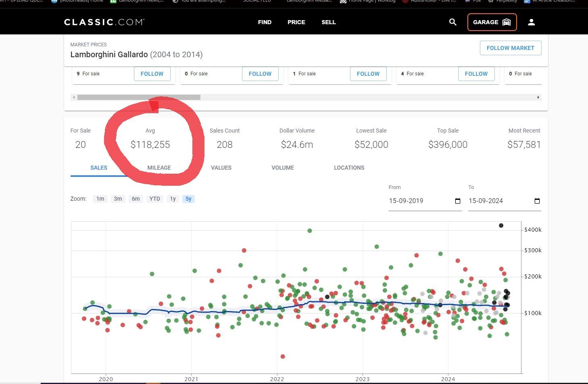
Task: Switch to the MILEAGE tab
Action: coord(159,168)
